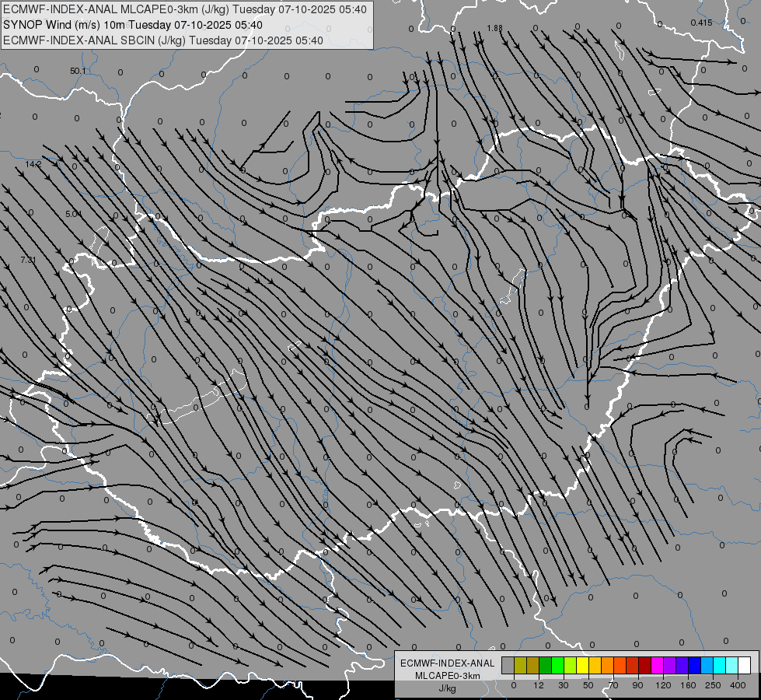761x700 pixels.
Task: Click the '5.04' grid value on the map
Action: pyautogui.click(x=74, y=214)
